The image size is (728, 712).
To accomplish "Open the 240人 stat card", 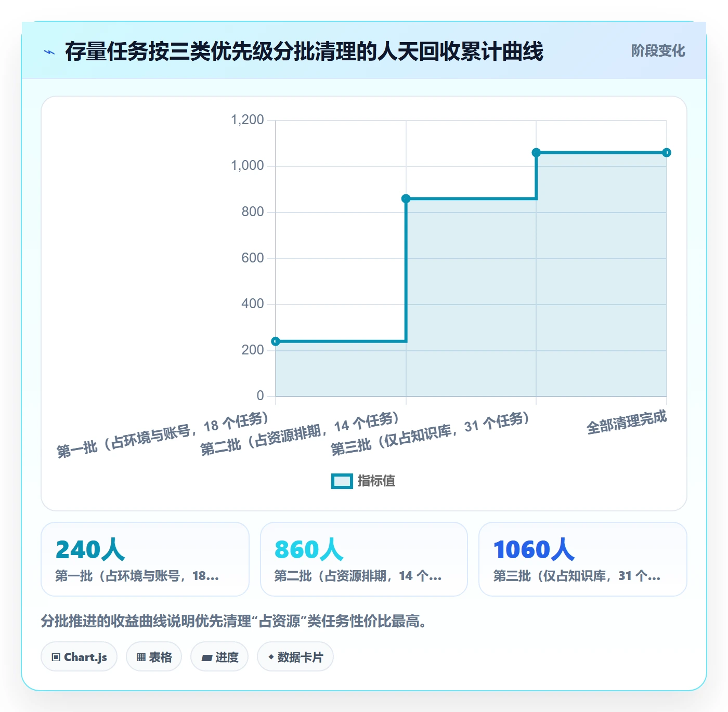I will 145,559.
